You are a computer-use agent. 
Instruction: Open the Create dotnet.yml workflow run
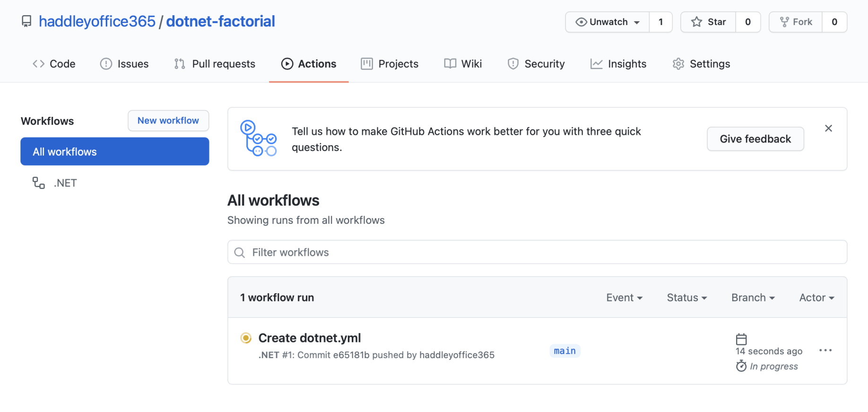[x=309, y=338]
